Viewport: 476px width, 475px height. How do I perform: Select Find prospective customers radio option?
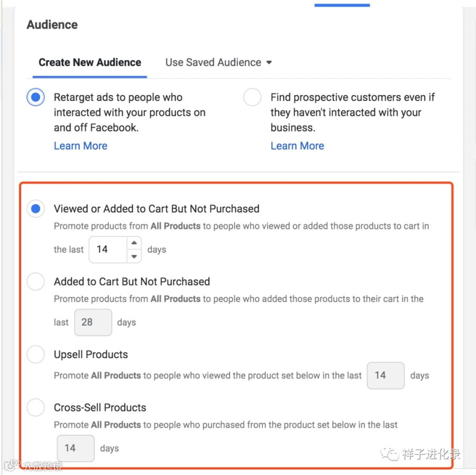[252, 97]
